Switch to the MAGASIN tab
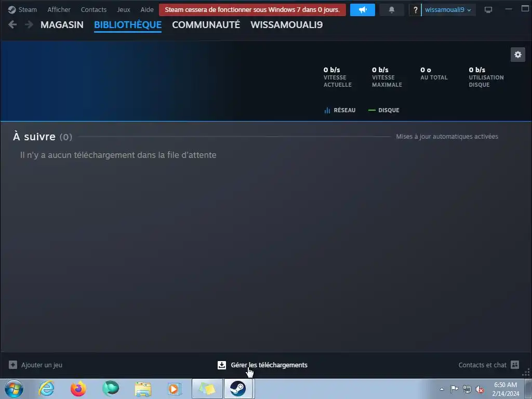Viewport: 532px width, 399px height. pyautogui.click(x=62, y=25)
